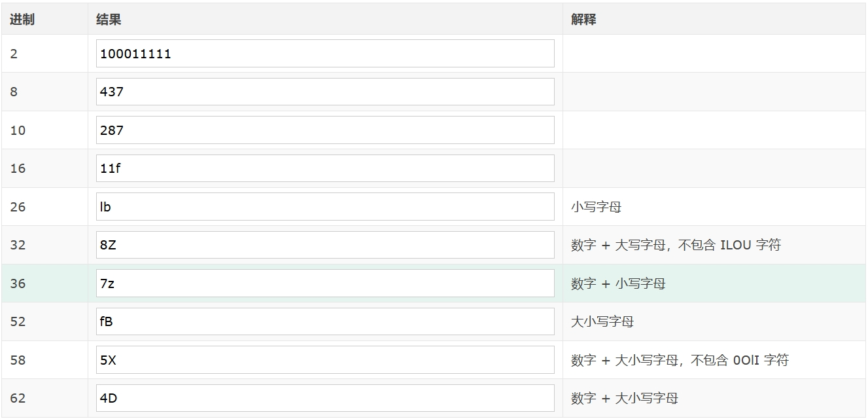Click the 大小写字母 explanation for base 52

[602, 321]
